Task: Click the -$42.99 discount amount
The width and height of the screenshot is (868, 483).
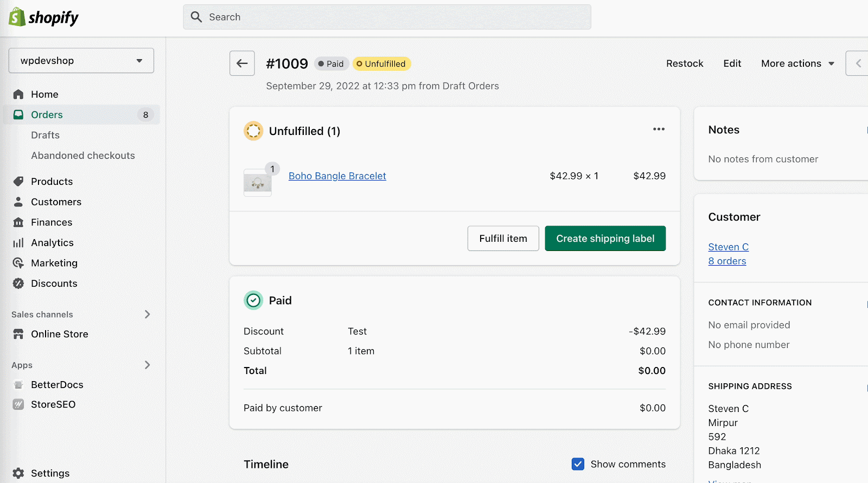Action: tap(647, 331)
